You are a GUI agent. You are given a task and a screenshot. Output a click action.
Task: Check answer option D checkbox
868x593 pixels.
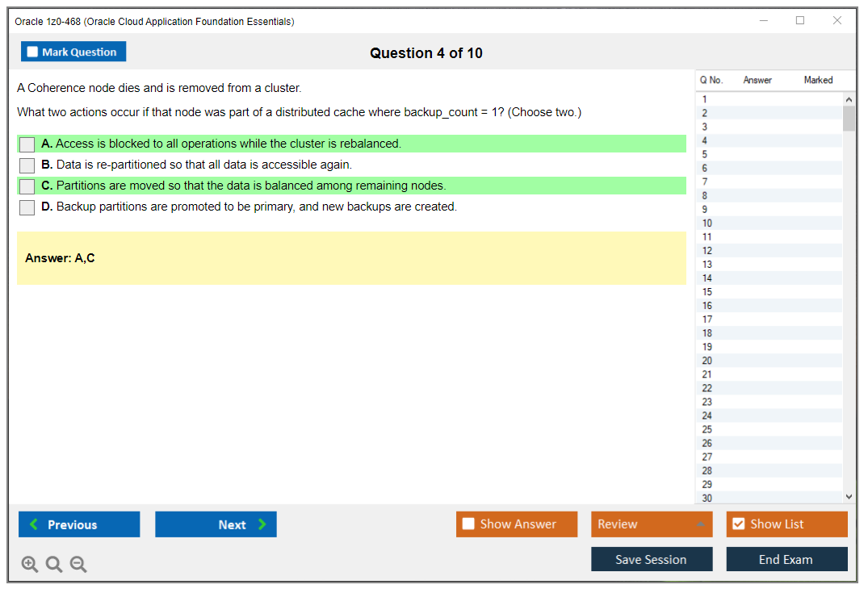tap(27, 207)
